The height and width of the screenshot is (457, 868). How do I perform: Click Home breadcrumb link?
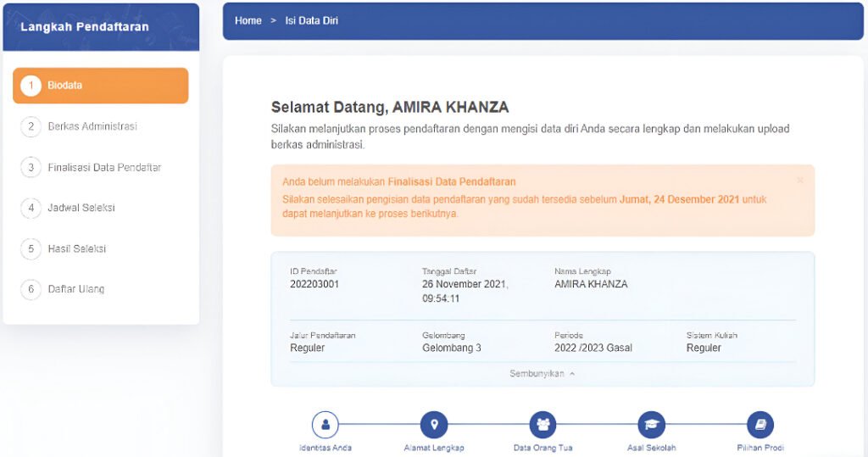(248, 20)
